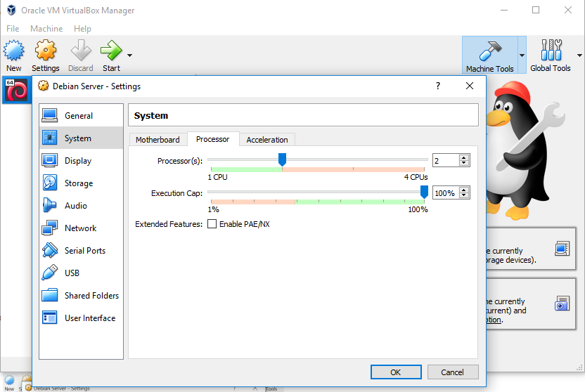This screenshot has height=392, width=585.
Task: Click the settings gear icon in the dialog title
Action: click(x=44, y=86)
